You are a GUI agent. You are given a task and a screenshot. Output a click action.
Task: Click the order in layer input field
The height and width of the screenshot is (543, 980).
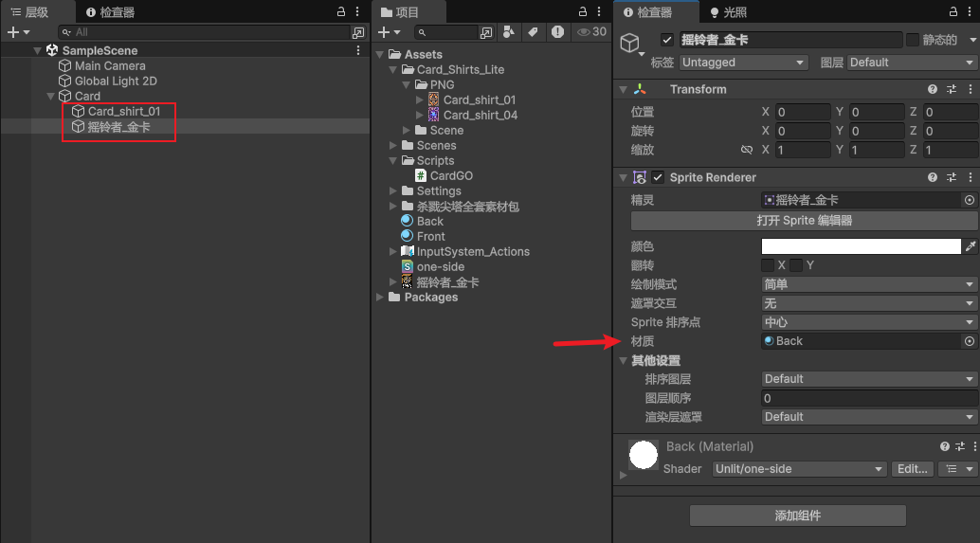click(x=869, y=398)
